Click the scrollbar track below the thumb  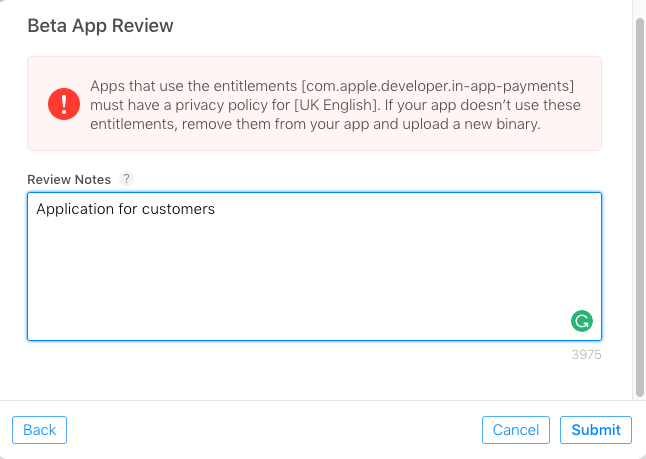coord(640,425)
